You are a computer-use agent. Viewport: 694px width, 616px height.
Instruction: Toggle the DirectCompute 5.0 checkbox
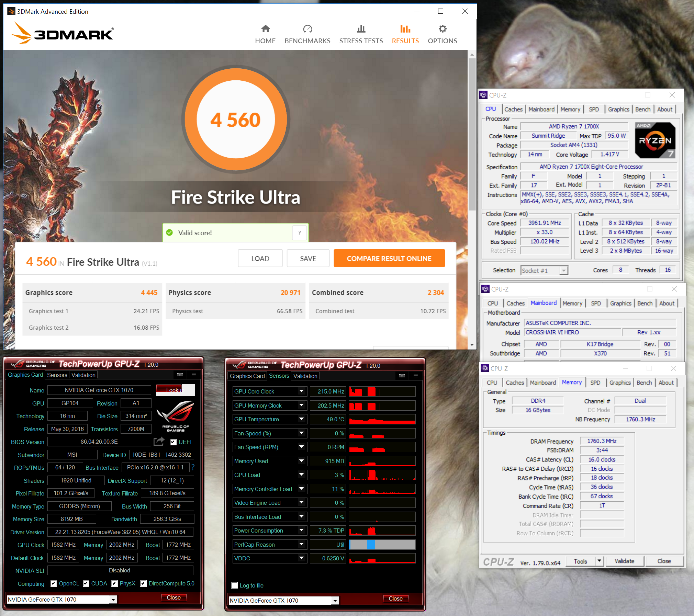click(x=144, y=584)
